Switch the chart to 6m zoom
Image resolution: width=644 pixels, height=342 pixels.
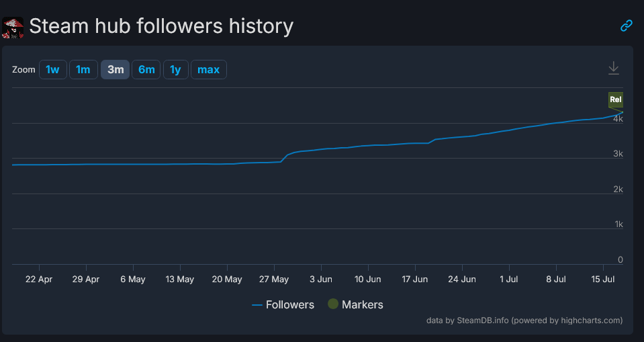(x=146, y=69)
